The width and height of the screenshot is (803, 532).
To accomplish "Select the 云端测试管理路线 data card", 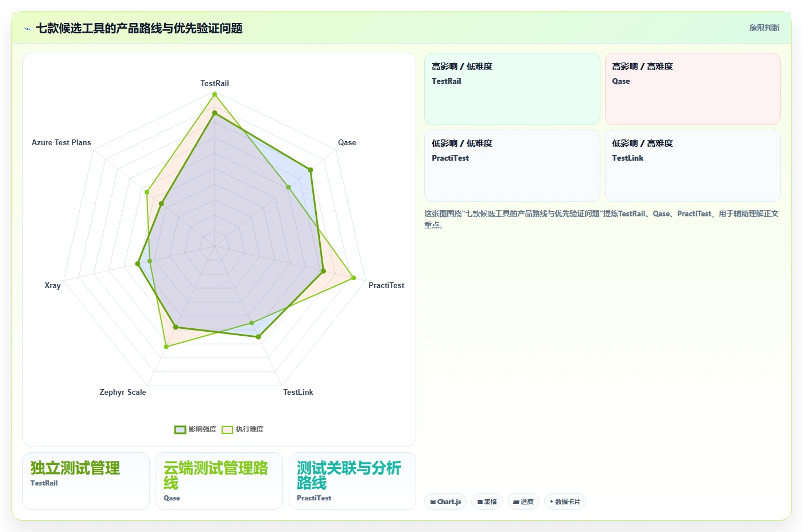I will click(x=219, y=481).
